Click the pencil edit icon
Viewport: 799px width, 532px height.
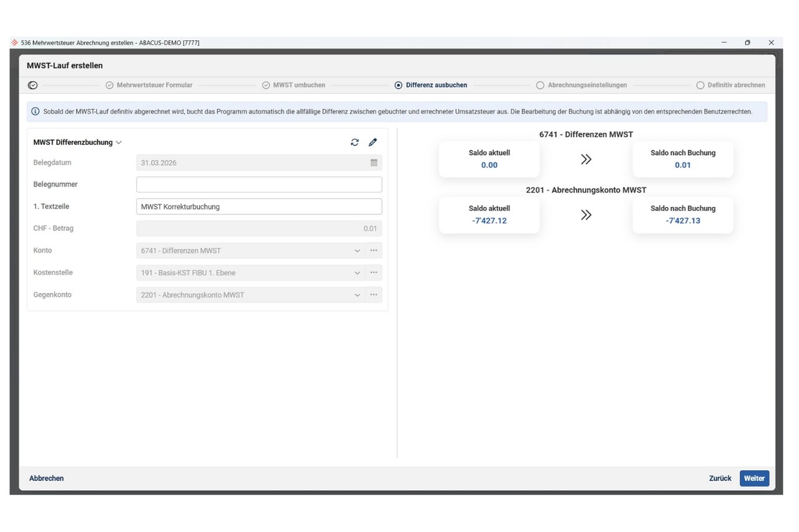pyautogui.click(x=373, y=142)
